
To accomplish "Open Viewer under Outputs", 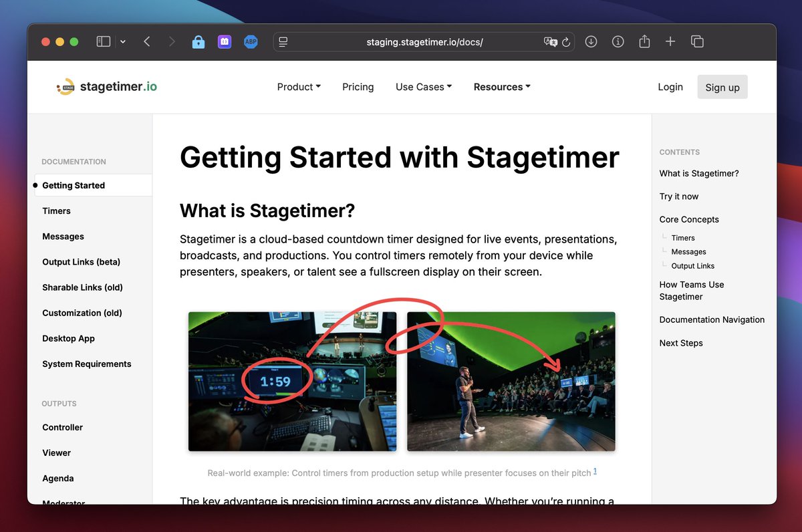I will point(56,452).
